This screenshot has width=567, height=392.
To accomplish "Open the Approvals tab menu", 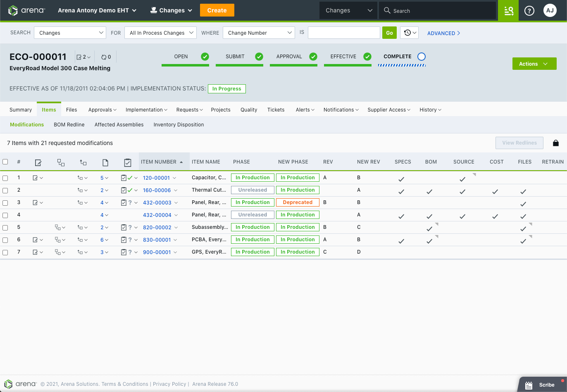I will tap(102, 109).
